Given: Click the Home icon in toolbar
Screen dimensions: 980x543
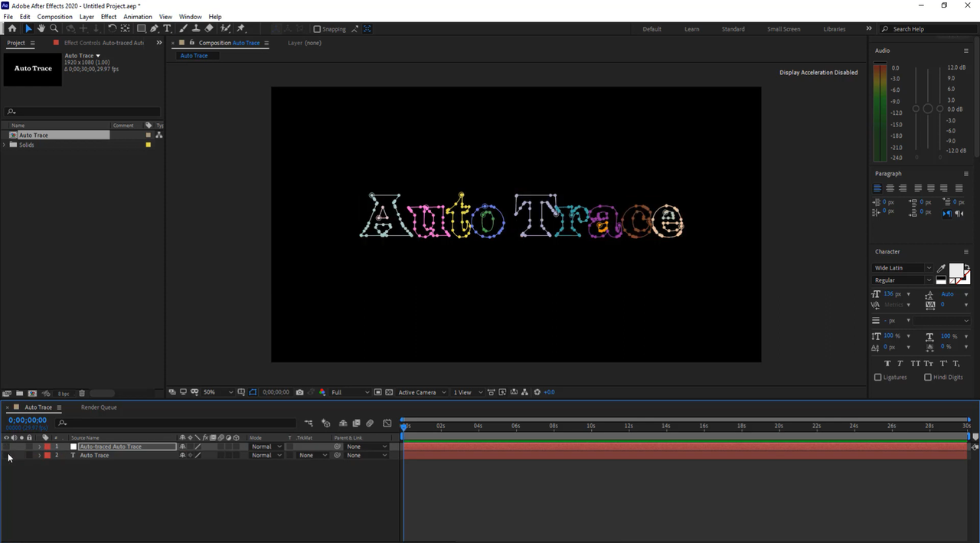Looking at the screenshot, I should click(11, 28).
